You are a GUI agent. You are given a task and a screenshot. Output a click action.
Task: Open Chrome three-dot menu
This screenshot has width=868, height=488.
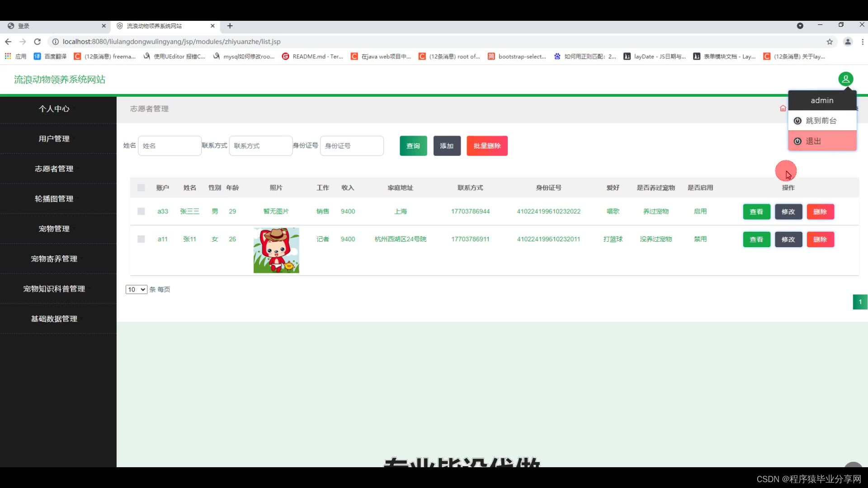(x=863, y=42)
